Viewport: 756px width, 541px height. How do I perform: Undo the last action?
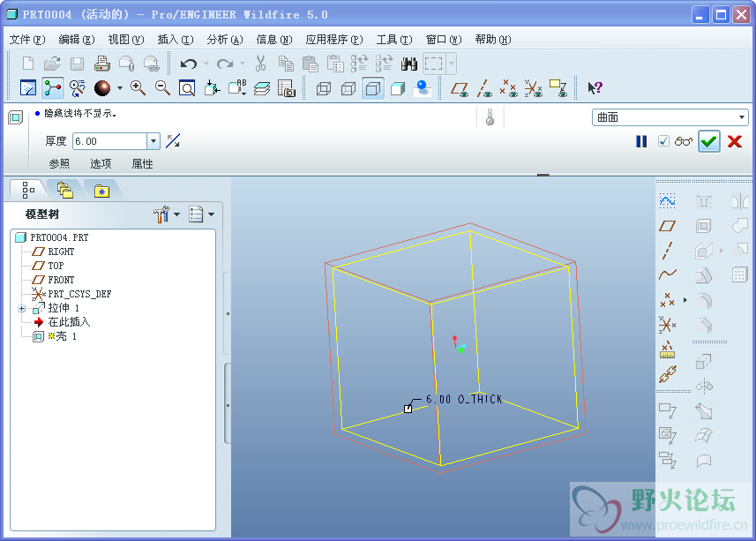pos(188,64)
